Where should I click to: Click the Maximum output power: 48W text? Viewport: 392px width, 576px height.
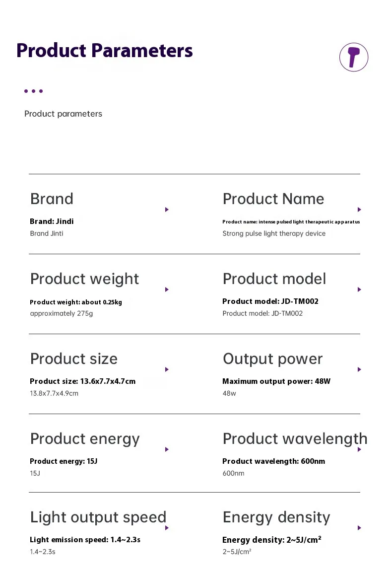point(276,381)
